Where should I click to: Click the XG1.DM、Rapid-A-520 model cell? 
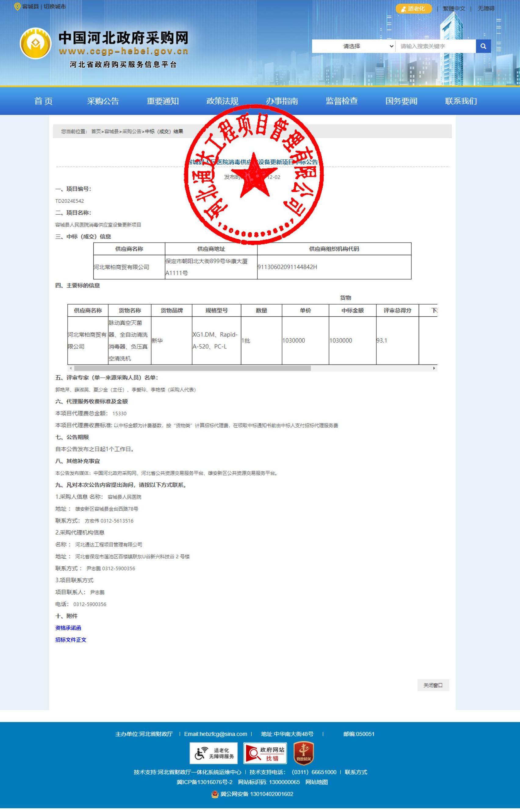217,340
